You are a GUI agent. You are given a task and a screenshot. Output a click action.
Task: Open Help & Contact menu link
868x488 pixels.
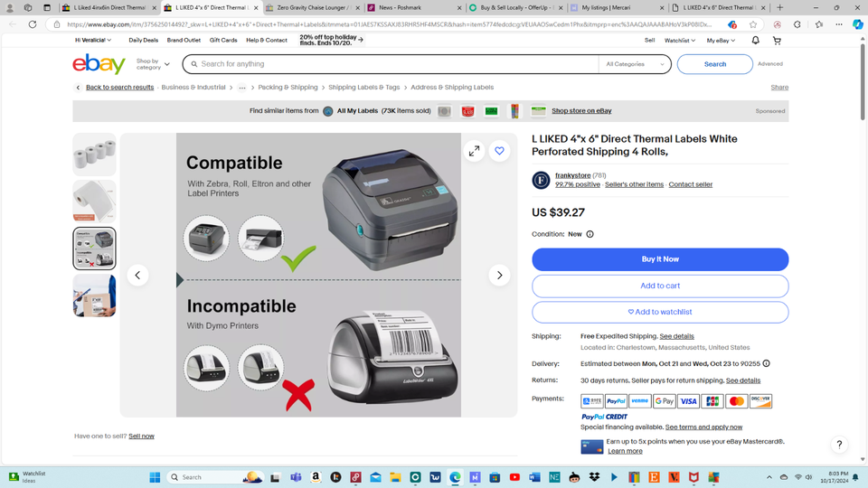[266, 41]
